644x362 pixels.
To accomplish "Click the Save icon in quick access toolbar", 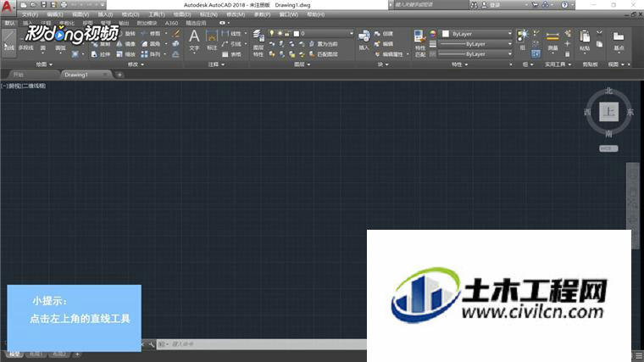I will pyautogui.click(x=43, y=5).
